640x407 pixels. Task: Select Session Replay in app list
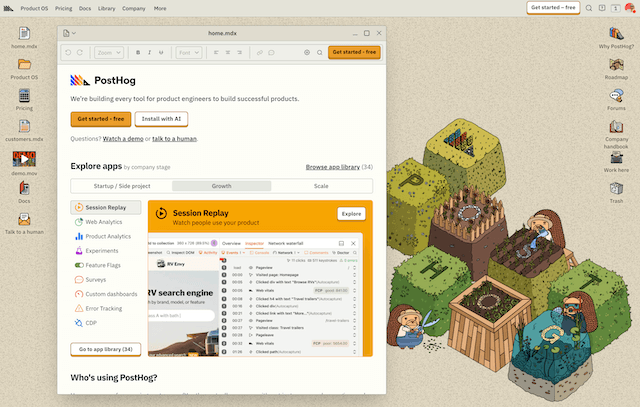point(106,207)
